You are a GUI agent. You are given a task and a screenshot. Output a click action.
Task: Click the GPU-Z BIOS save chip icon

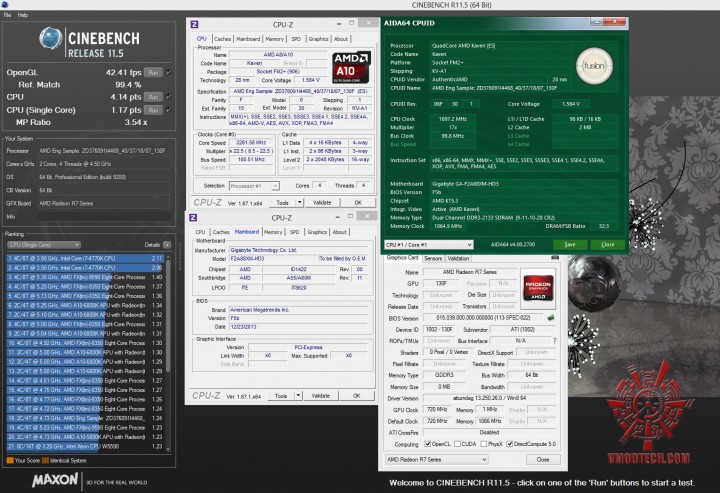pos(551,318)
